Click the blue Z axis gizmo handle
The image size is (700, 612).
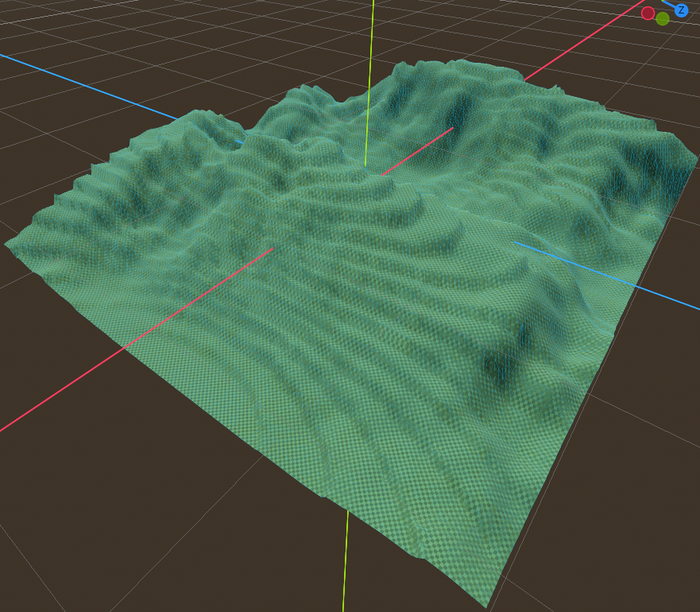click(x=681, y=10)
